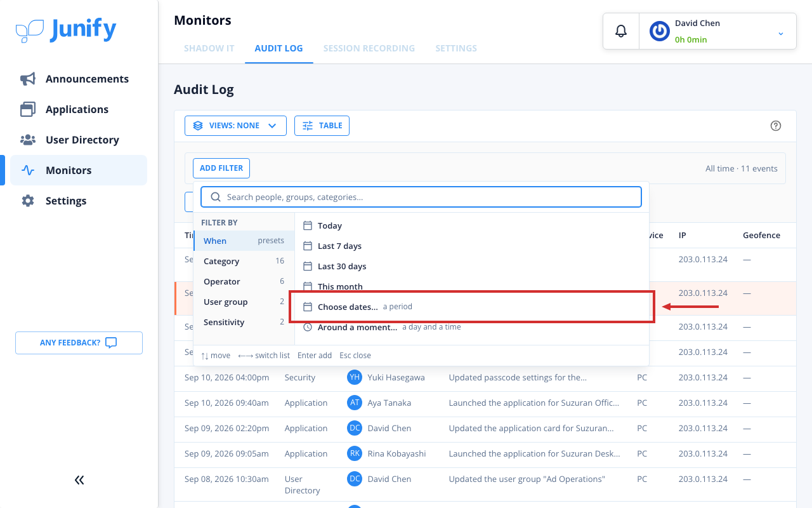
Task: Click the Rina Kobayashi RK avatar
Action: (x=355, y=453)
